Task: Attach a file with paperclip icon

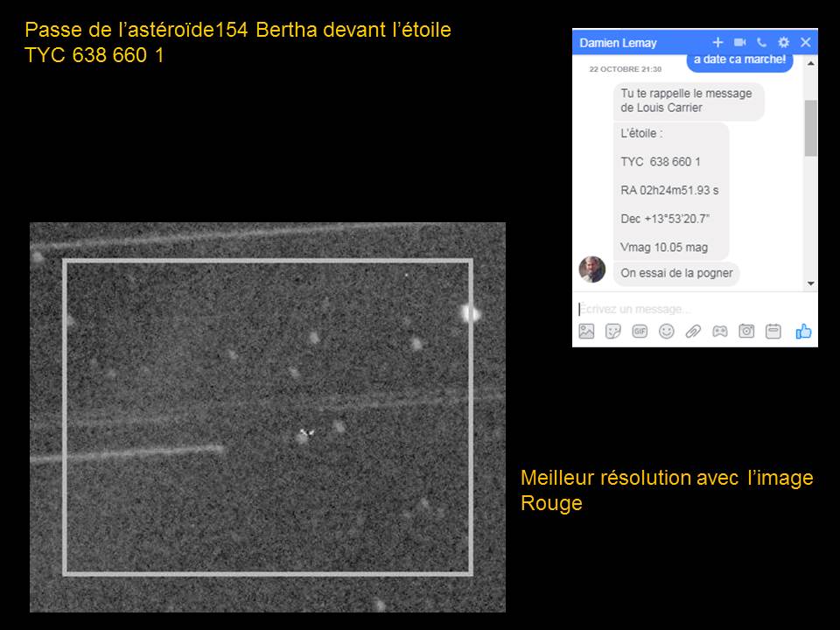Action: coord(693,331)
